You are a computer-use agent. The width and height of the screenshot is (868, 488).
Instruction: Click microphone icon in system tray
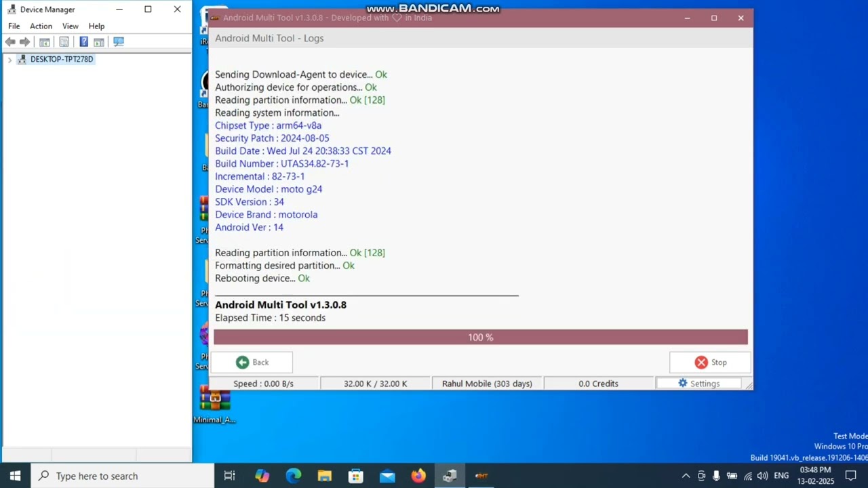(x=716, y=476)
